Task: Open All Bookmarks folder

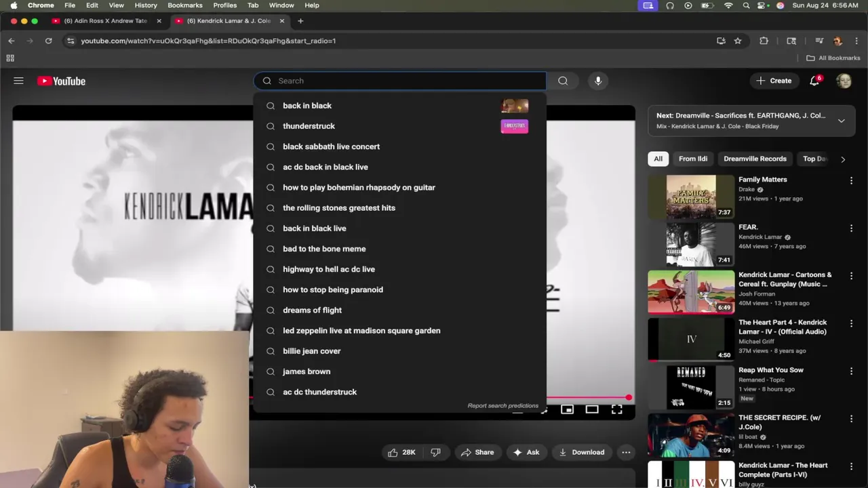Action: point(833,58)
